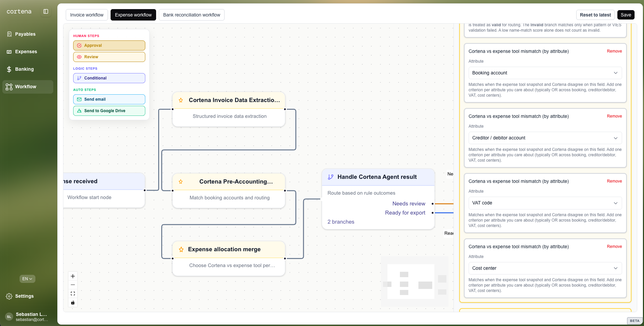
Task: Collapse the sidebar panel icon
Action: click(46, 11)
